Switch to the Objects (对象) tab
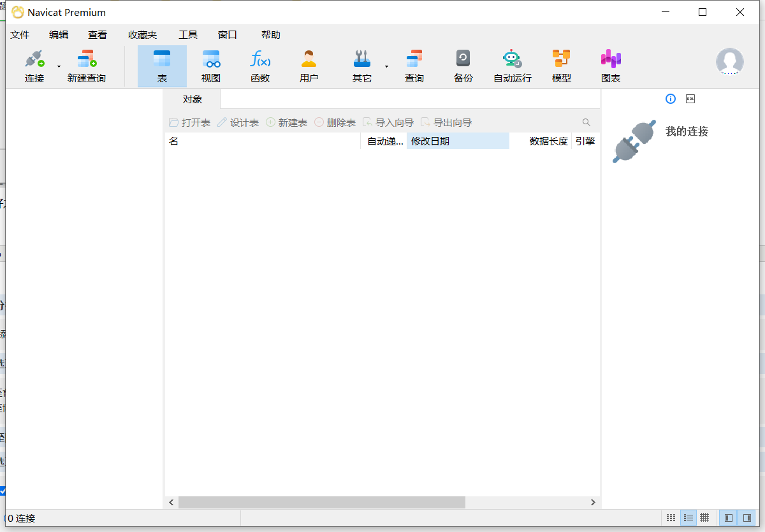 click(x=192, y=99)
